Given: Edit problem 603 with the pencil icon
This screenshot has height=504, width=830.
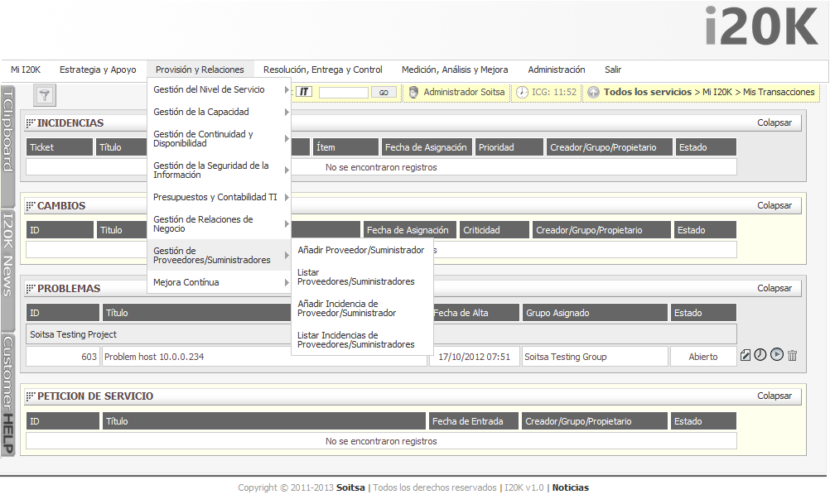Looking at the screenshot, I should click(746, 355).
